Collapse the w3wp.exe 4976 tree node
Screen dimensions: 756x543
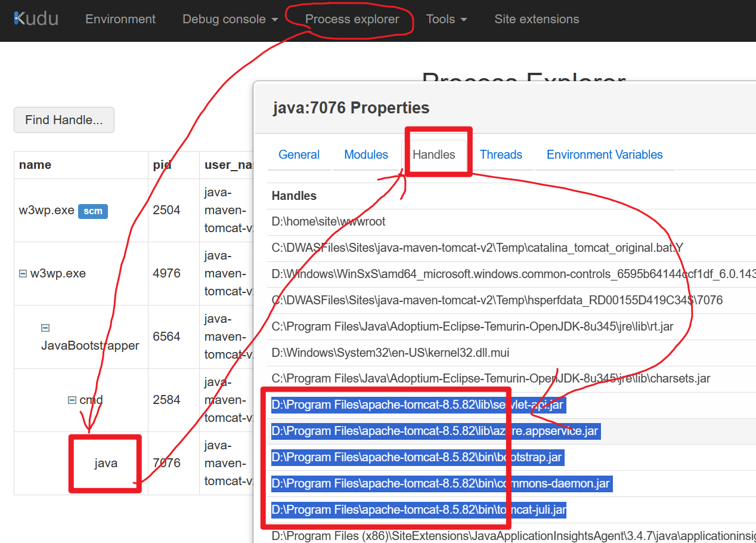click(x=23, y=274)
